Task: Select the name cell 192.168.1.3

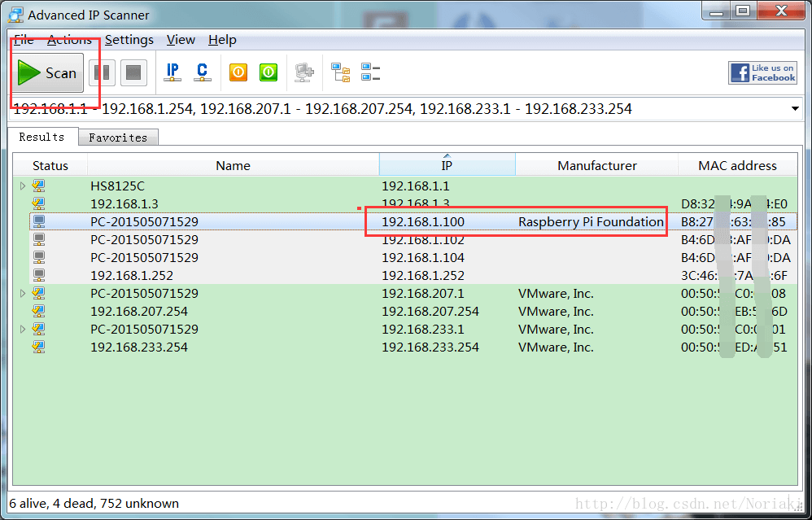Action: pos(124,203)
